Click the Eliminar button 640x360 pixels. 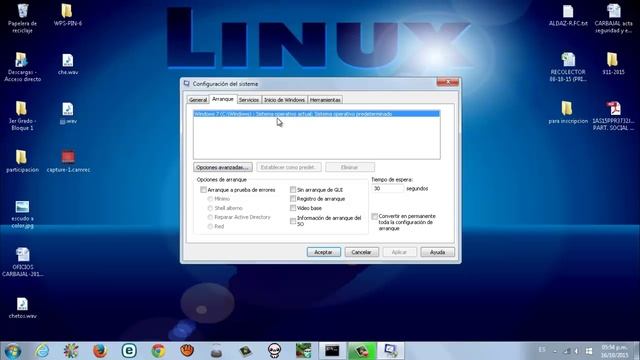(349, 167)
